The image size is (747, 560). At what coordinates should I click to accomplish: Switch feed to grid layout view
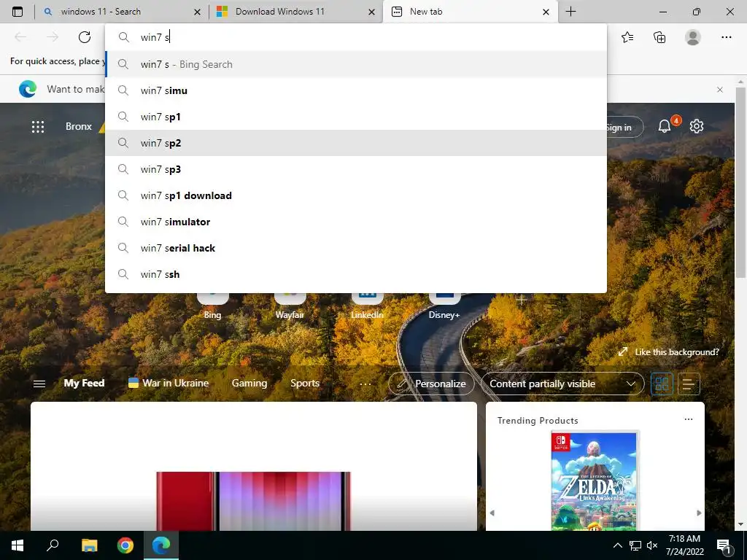pos(662,384)
